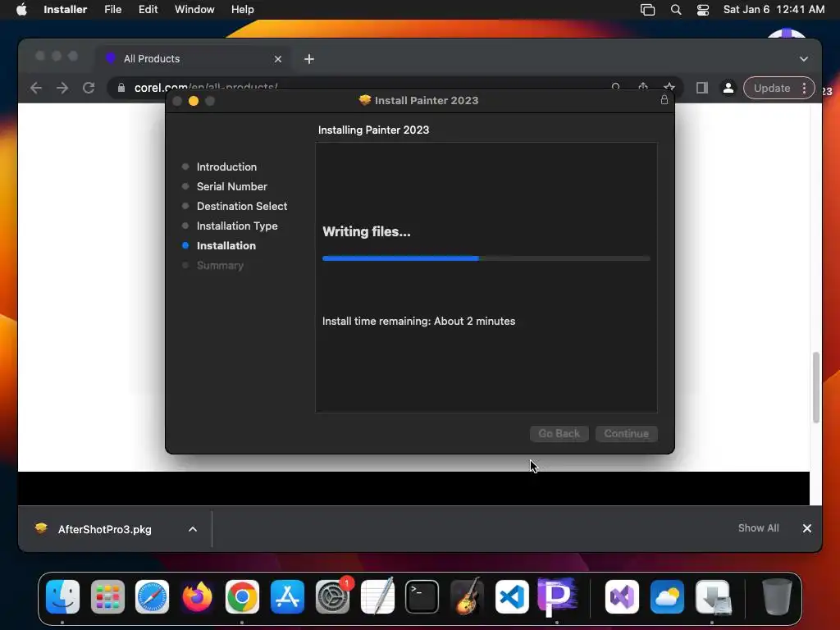Click the Install time remaining text
840x630 pixels.
[x=418, y=321]
